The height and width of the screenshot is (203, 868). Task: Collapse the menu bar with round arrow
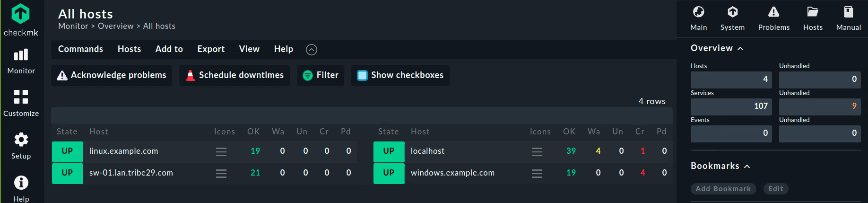[x=312, y=49]
